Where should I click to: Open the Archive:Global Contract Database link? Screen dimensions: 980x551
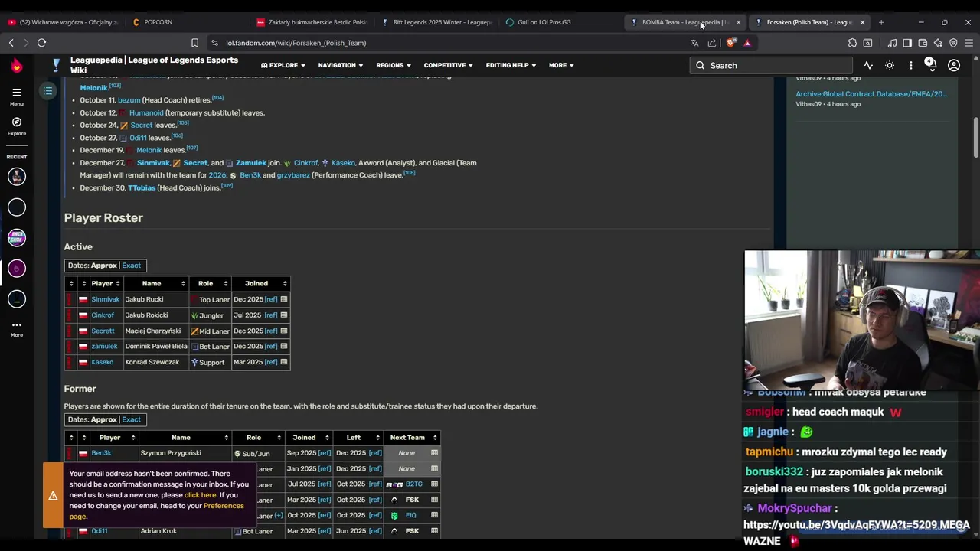pyautogui.click(x=871, y=94)
